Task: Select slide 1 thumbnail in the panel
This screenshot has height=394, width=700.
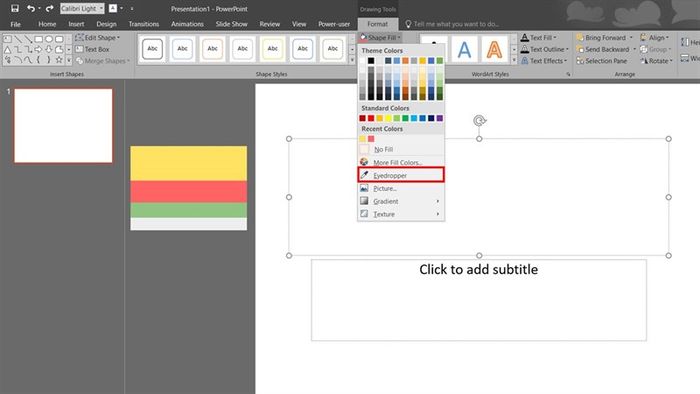Action: pos(63,125)
